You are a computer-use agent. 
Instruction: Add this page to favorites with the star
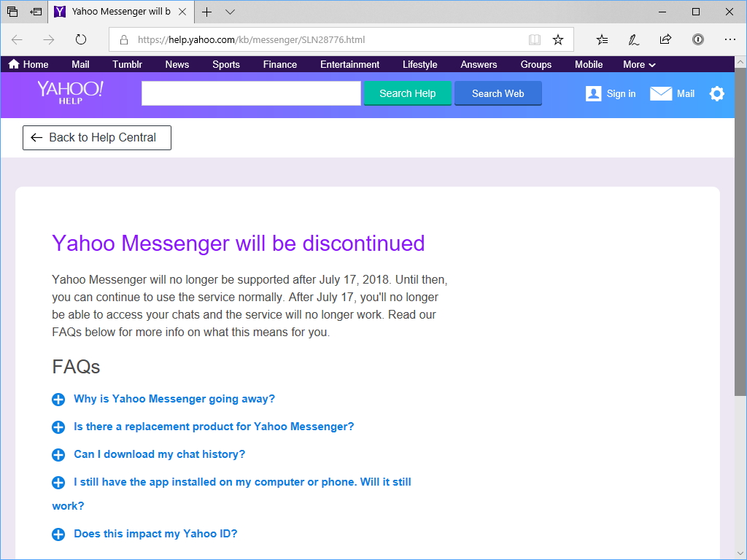pos(558,40)
